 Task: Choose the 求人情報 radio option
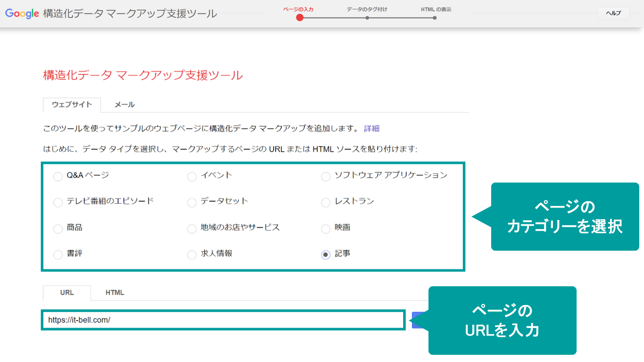click(192, 255)
